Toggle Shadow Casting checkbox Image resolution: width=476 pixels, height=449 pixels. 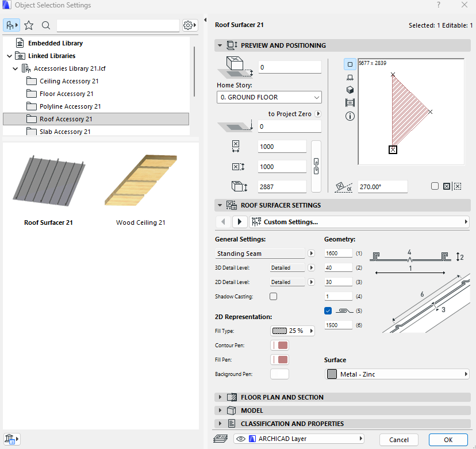point(273,296)
